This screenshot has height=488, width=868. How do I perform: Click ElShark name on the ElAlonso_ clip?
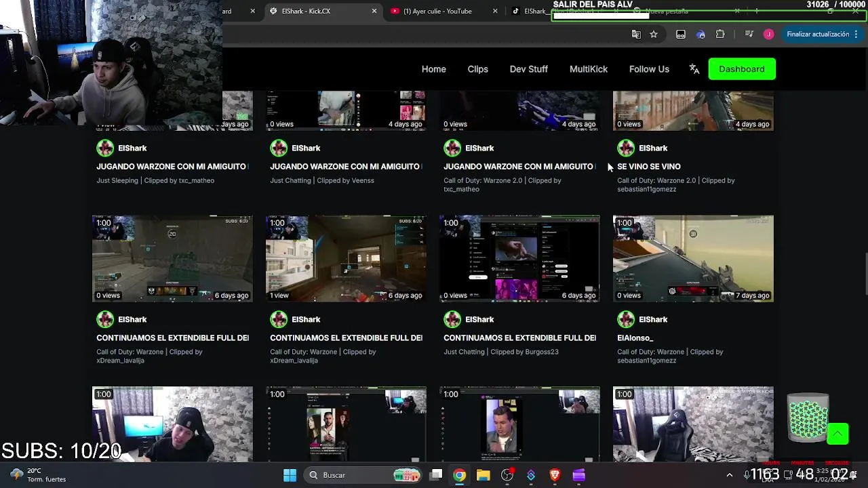coord(653,319)
